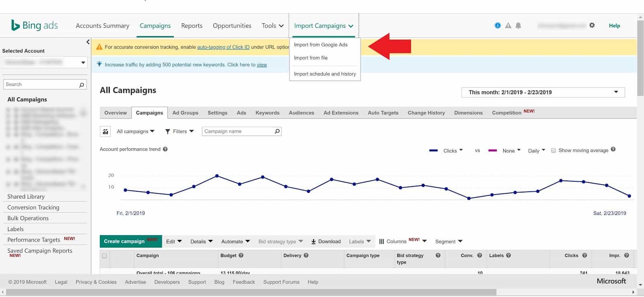Open the Reports top menu
This screenshot has height=297, width=644.
[192, 25]
